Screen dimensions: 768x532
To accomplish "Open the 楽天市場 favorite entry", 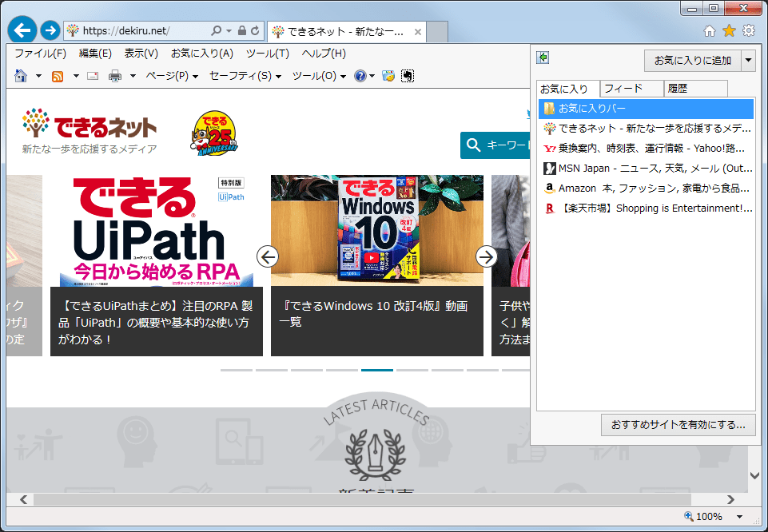I will pos(646,208).
